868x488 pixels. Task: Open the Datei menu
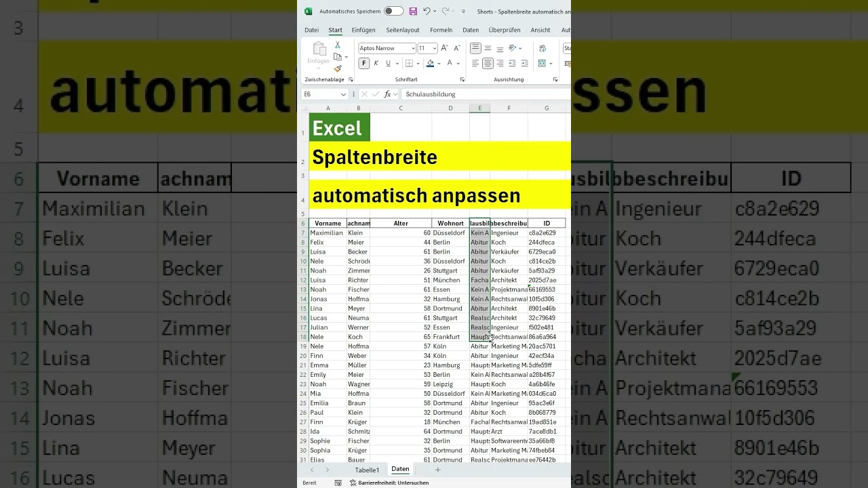point(311,30)
